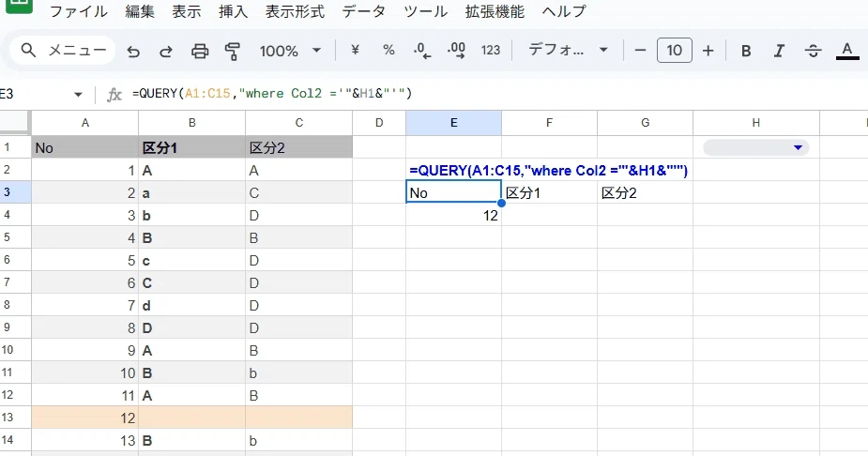Open the ファイル menu

(x=79, y=11)
